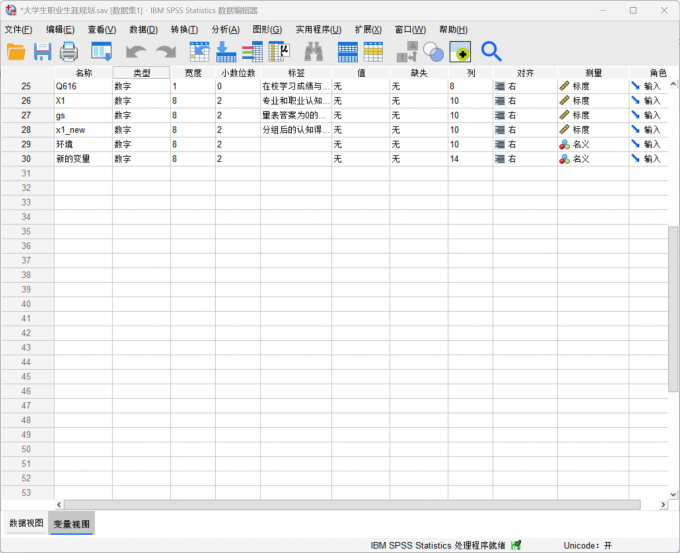Image resolution: width=680 pixels, height=553 pixels.
Task: Select the 变量视图 tab
Action: point(72,523)
